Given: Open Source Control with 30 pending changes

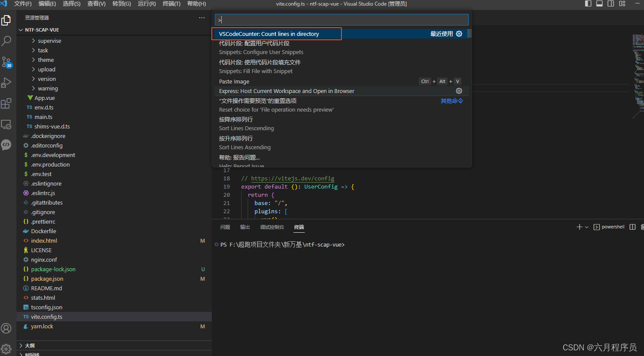Looking at the screenshot, I should tap(6, 62).
